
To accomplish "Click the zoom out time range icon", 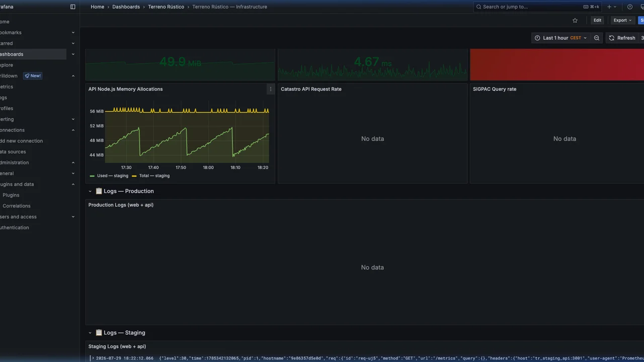I will point(597,38).
